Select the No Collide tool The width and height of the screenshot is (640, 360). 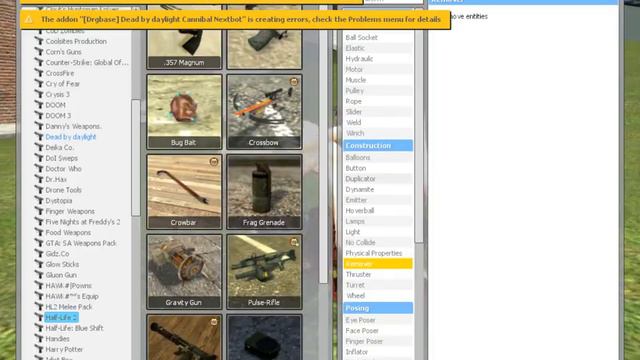378,242
